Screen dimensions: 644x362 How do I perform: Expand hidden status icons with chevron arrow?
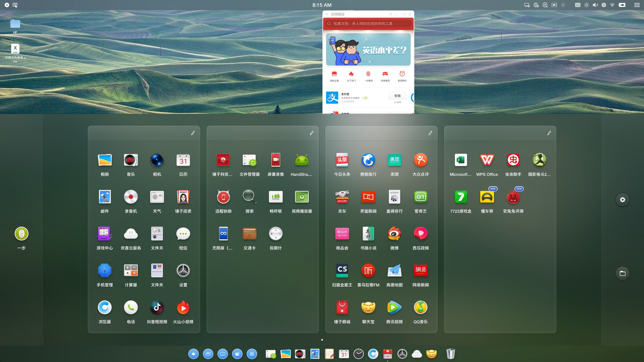coord(563,5)
